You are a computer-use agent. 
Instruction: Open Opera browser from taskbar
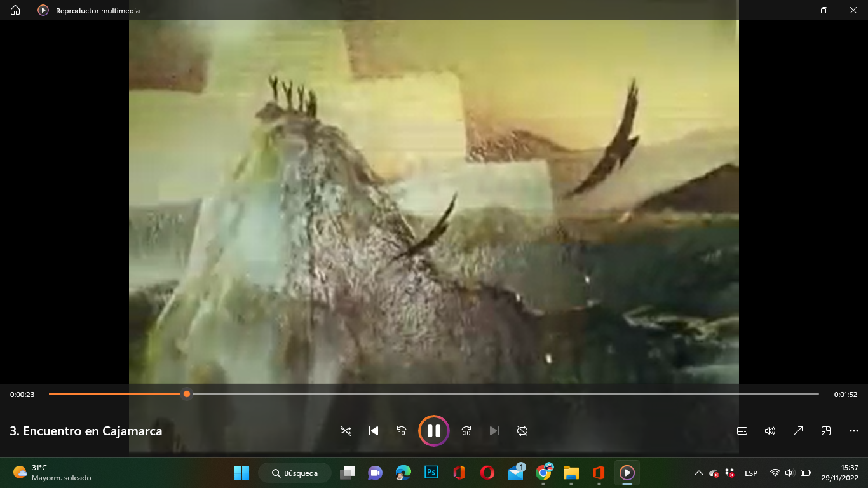487,473
